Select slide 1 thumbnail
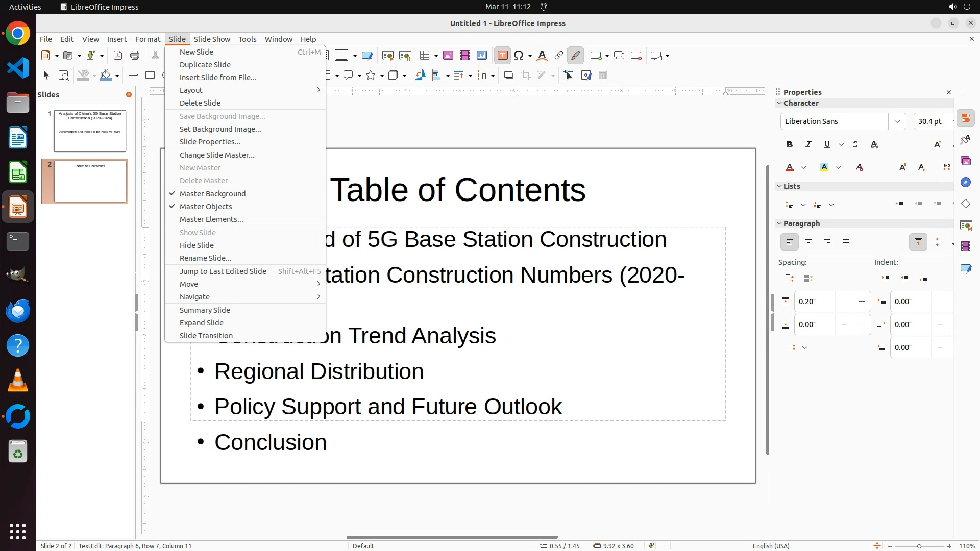 [x=90, y=131]
